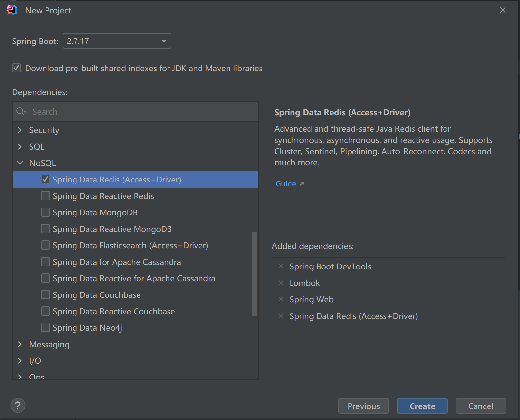Open the Guide link
Image resolution: width=520 pixels, height=420 pixels.
pos(286,184)
